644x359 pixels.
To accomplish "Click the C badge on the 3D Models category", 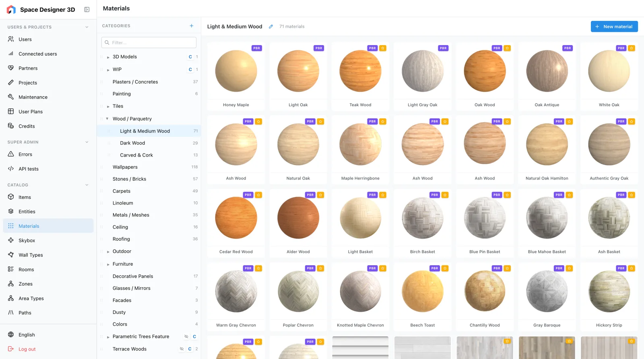I will [x=190, y=57].
